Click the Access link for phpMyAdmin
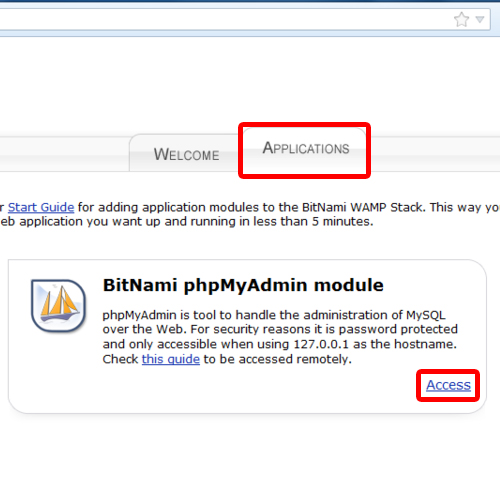Screen dimensions: 500x500 448,385
